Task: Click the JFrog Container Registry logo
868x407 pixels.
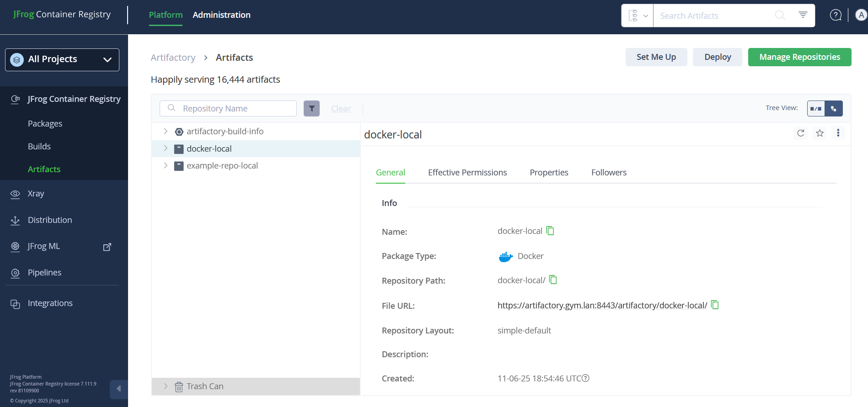Action: click(x=62, y=14)
